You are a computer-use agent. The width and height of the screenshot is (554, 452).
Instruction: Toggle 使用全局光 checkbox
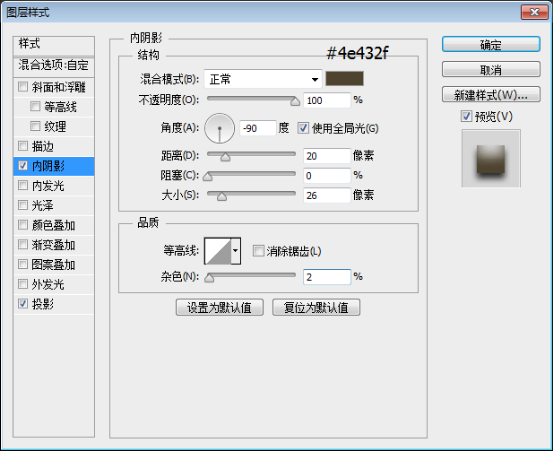coord(303,128)
